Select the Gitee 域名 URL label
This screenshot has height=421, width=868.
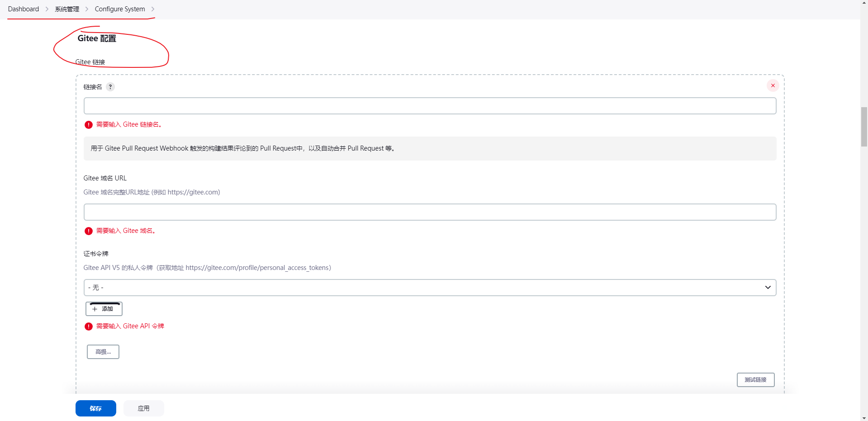[105, 178]
